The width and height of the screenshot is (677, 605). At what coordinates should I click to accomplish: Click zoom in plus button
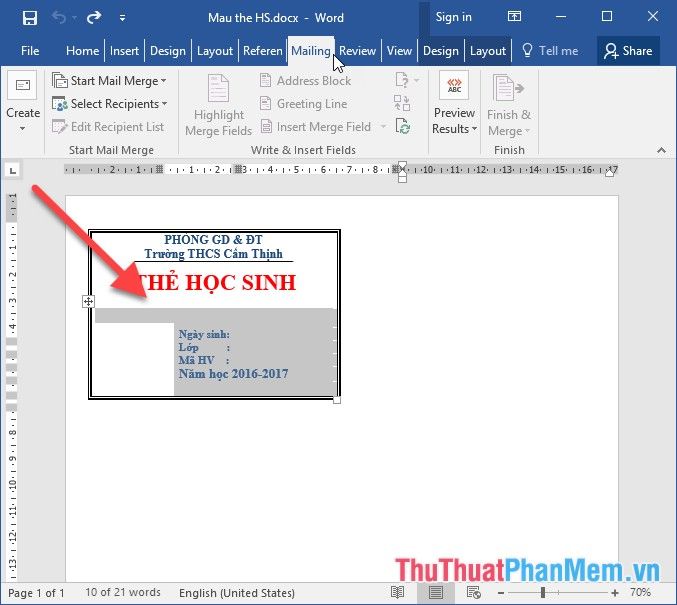(615, 593)
